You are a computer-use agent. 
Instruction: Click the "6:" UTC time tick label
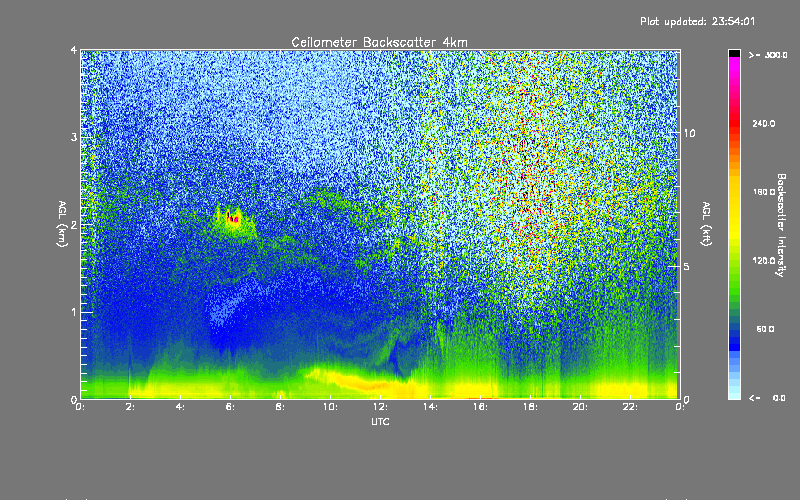[231, 407]
